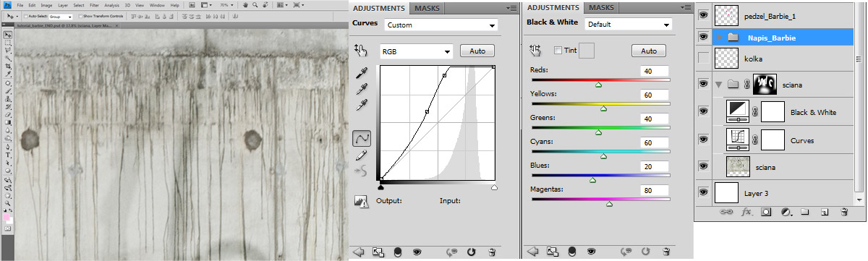Click the Magentas slider handle

pos(609,204)
